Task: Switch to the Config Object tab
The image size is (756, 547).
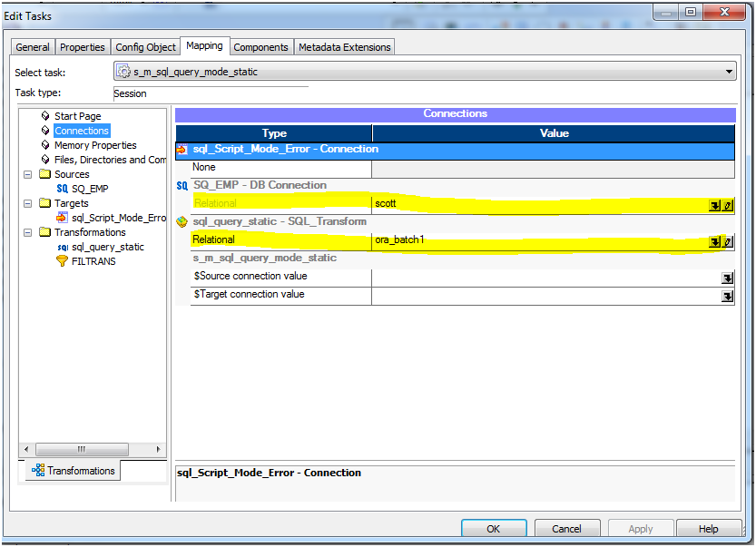Action: 145,46
